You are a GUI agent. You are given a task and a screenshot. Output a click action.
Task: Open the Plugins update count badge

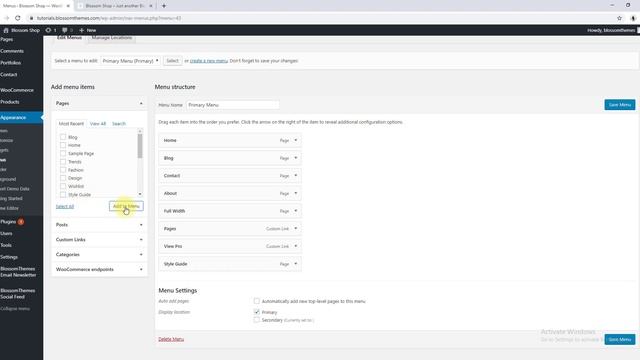click(x=21, y=222)
